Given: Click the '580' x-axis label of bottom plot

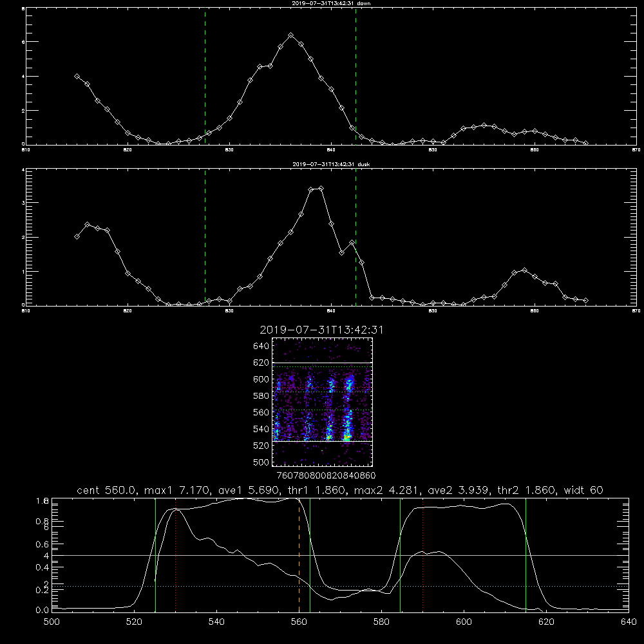Looking at the screenshot, I should pyautogui.click(x=381, y=622).
